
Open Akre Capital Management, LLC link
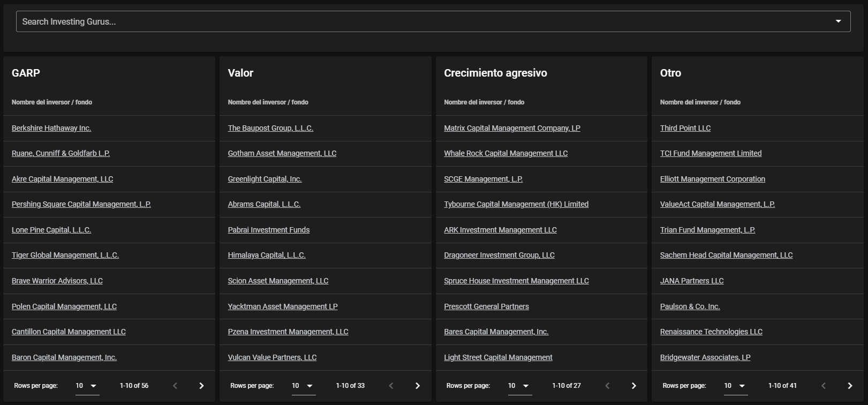(x=62, y=179)
